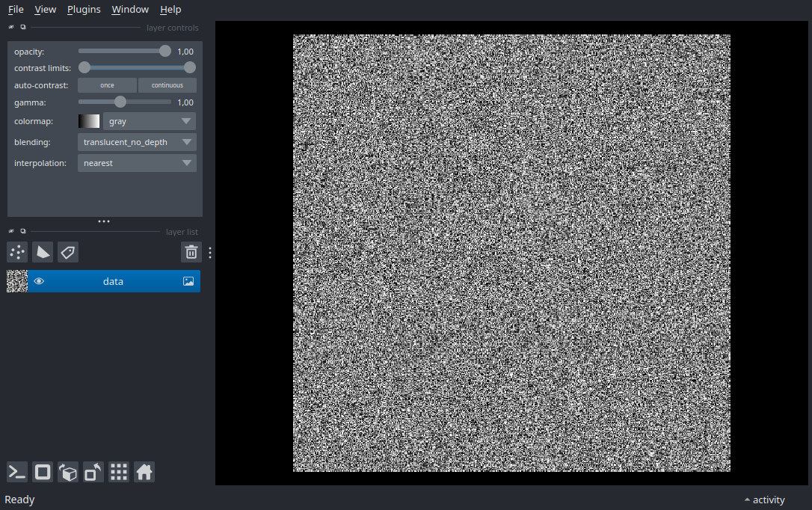Image resolution: width=812 pixels, height=510 pixels.
Task: Float the layer controls dock panel
Action: [x=22, y=28]
